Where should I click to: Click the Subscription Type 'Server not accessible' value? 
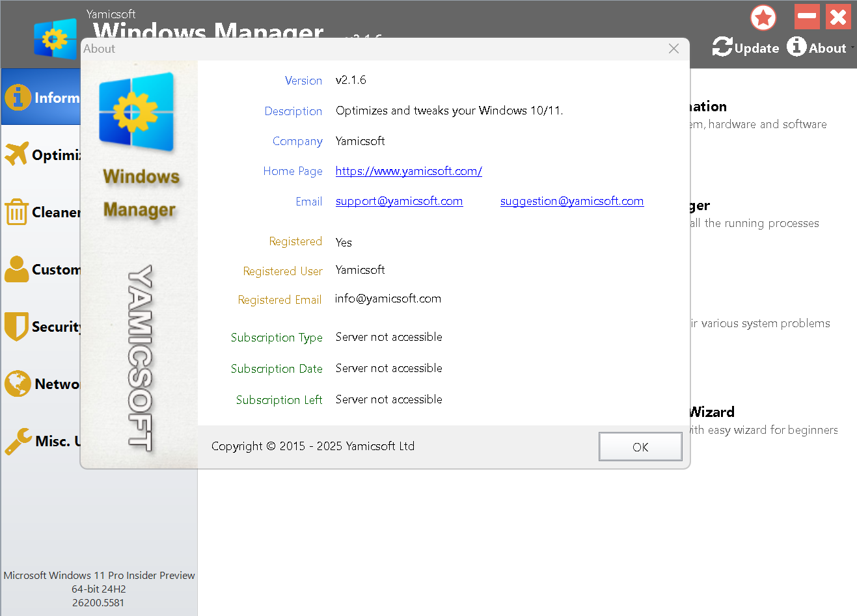pyautogui.click(x=388, y=337)
